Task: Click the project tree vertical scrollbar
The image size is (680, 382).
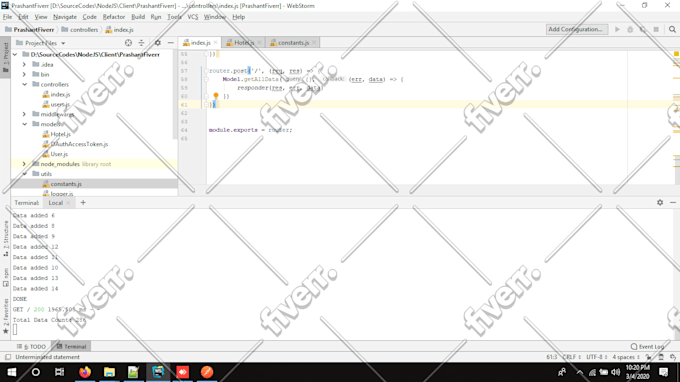Action: click(175, 95)
